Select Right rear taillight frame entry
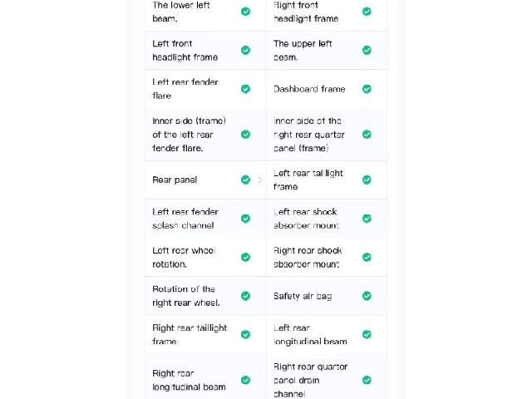The width and height of the screenshot is (532, 399). 205,334
